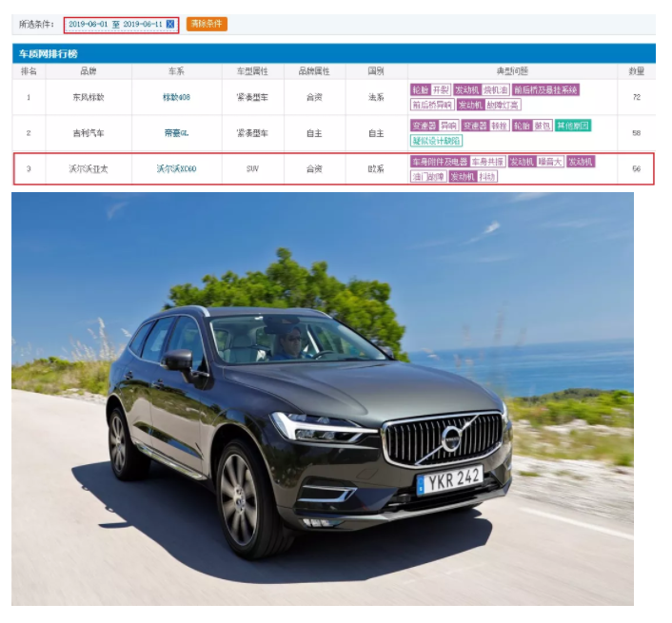Screen dimensions: 672x623
Task: Click the 烧机油 problem tag
Action: [x=495, y=90]
